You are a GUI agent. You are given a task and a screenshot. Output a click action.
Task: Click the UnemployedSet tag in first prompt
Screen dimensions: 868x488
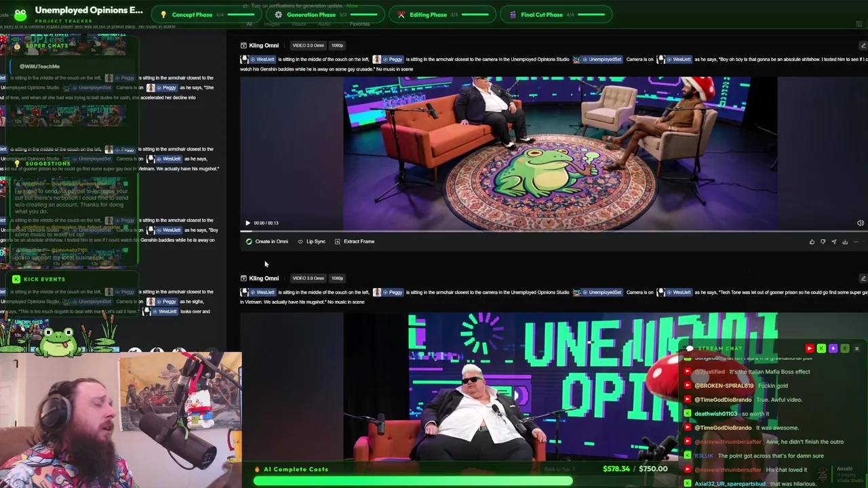[598, 60]
